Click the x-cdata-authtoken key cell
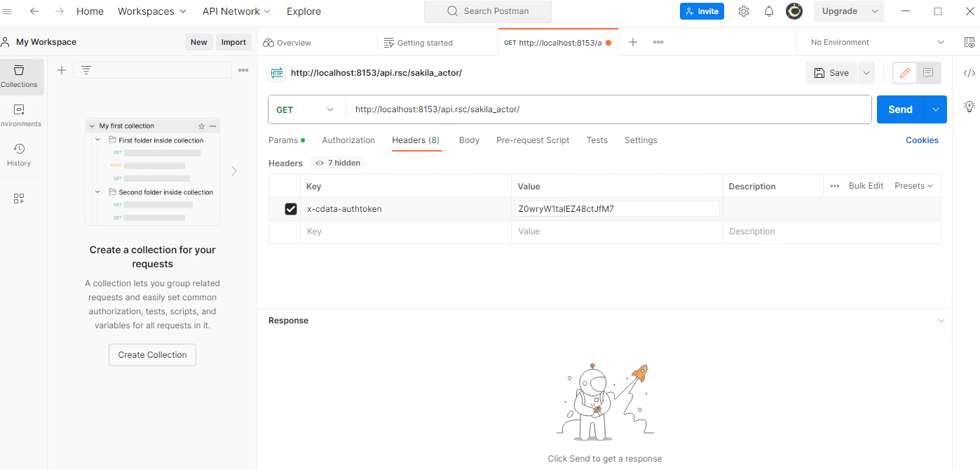 click(406, 209)
